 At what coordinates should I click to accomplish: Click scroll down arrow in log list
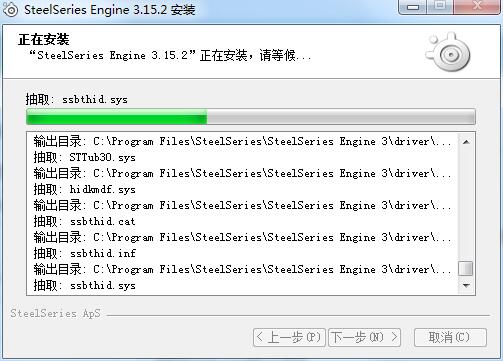[x=466, y=285]
